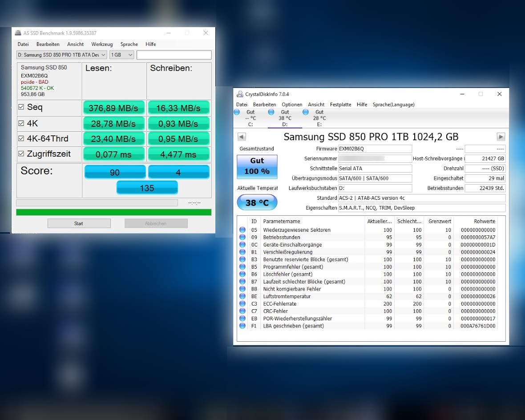The width and height of the screenshot is (525, 420).
Task: Click status icon for LBA geschrieben (gesamt)
Action: 242,326
